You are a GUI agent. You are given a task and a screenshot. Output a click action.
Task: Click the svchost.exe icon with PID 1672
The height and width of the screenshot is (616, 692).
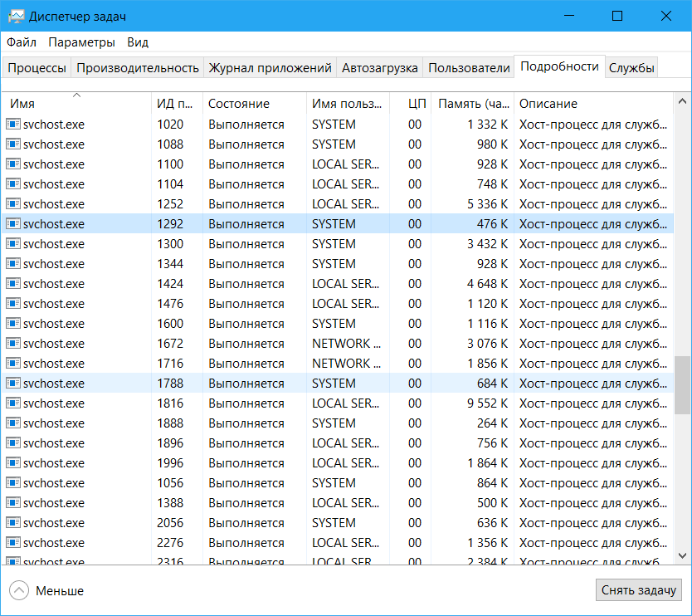click(12, 343)
